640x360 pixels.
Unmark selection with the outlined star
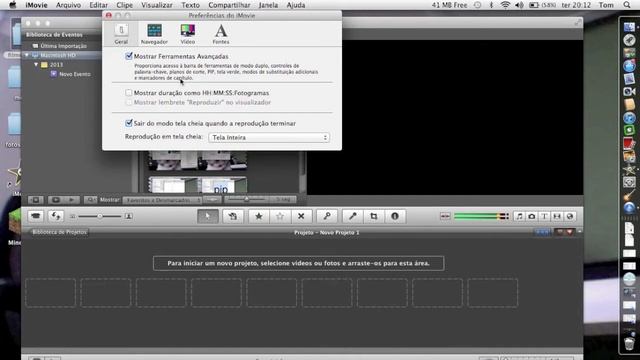tap(280, 216)
